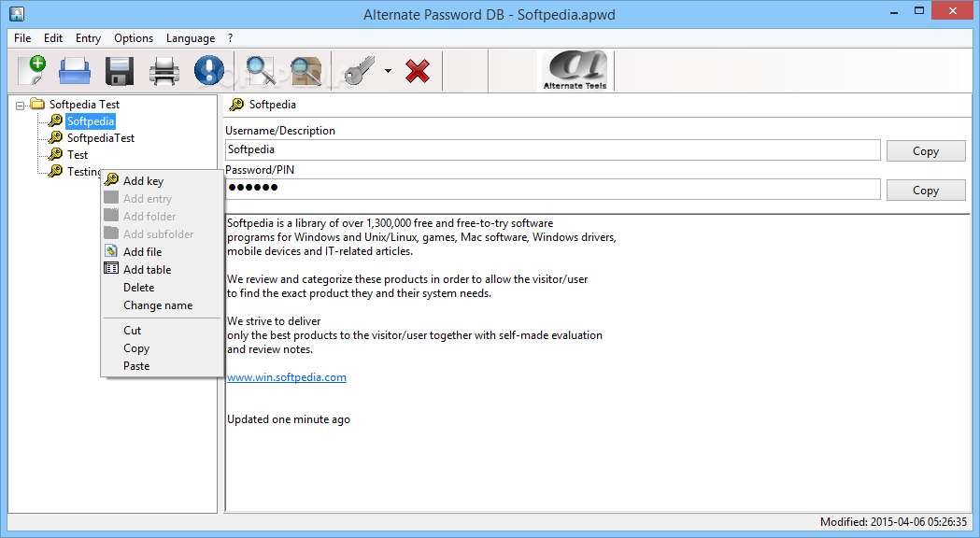This screenshot has height=538, width=980.
Task: Save the database with floppy disk icon
Action: coord(120,71)
